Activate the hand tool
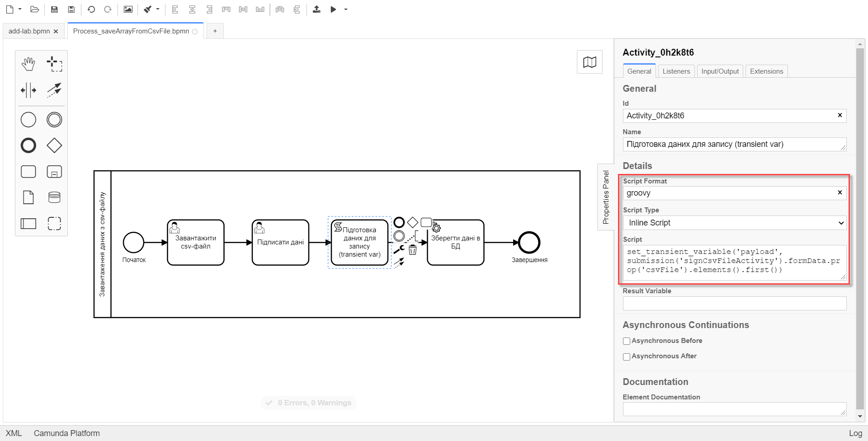 pyautogui.click(x=28, y=64)
